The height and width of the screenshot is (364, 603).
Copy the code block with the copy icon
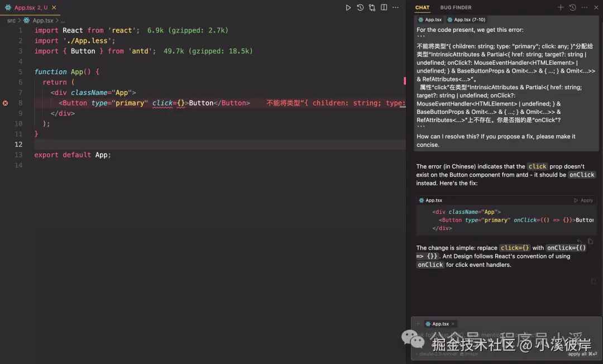click(590, 241)
